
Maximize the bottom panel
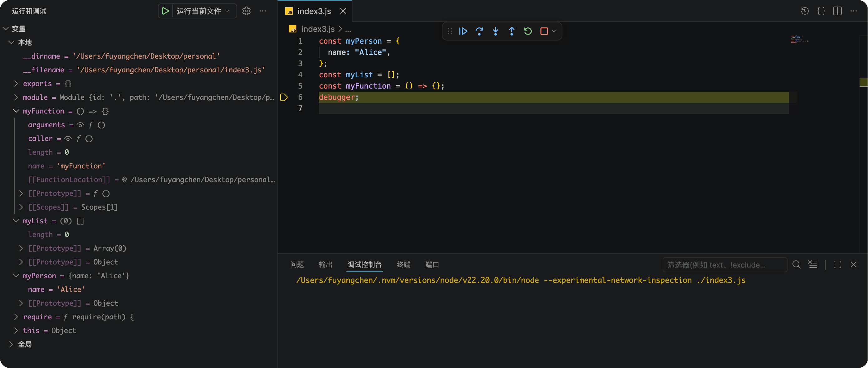[x=837, y=265]
